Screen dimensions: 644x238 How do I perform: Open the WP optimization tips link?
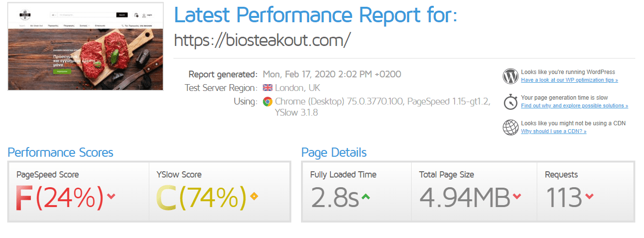point(569,80)
